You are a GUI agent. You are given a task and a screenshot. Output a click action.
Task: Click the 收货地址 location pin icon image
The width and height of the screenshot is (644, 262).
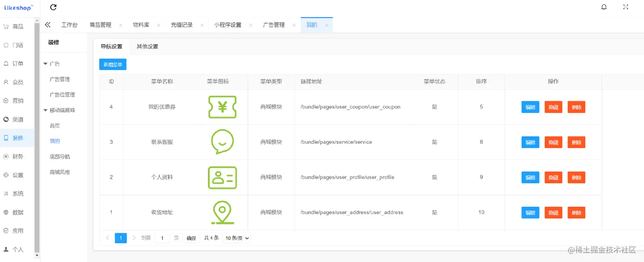click(x=222, y=213)
